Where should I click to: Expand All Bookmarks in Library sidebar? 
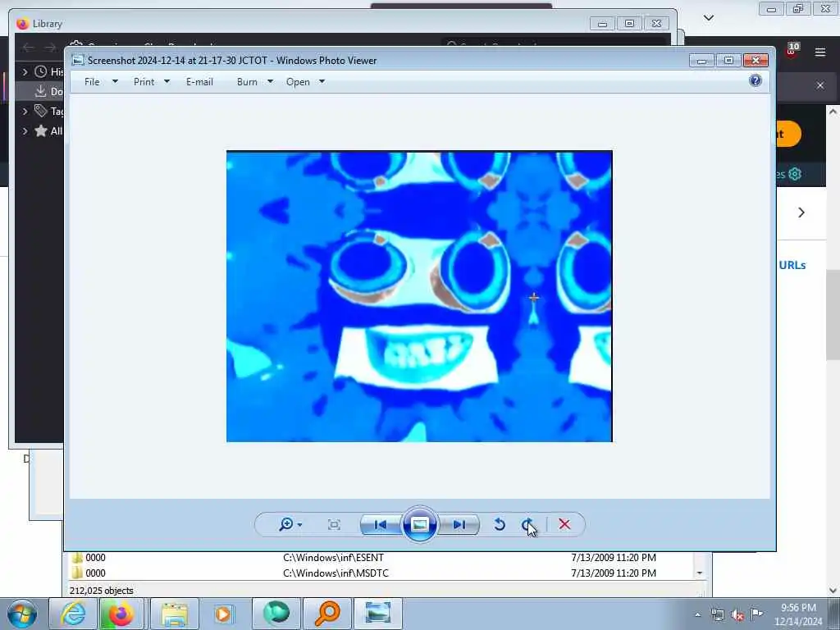pos(25,130)
